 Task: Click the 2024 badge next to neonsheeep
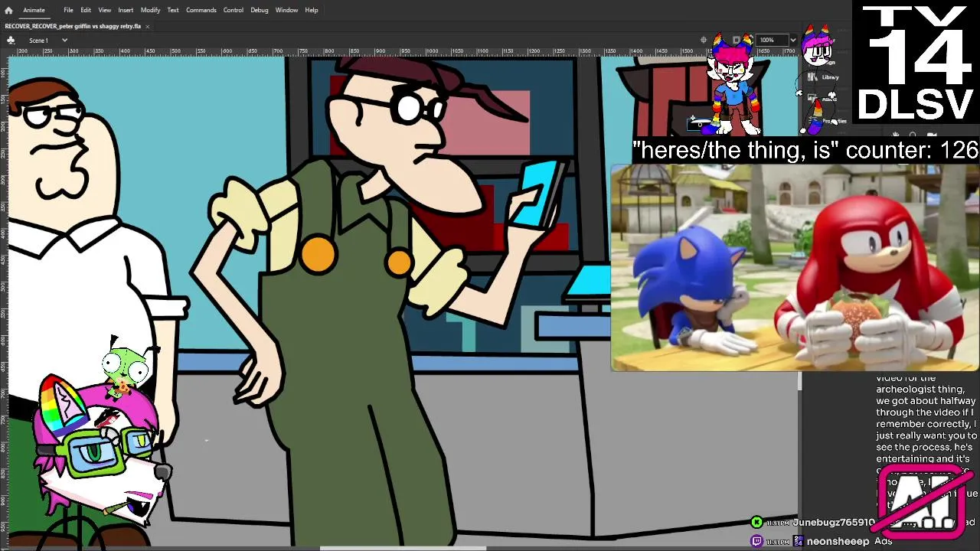tap(799, 541)
